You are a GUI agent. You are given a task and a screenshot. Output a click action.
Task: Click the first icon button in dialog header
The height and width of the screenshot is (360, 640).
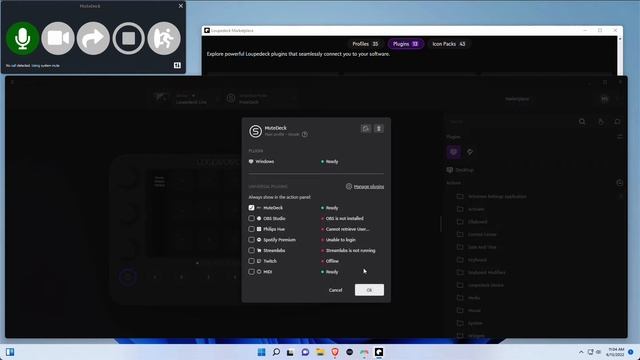366,129
